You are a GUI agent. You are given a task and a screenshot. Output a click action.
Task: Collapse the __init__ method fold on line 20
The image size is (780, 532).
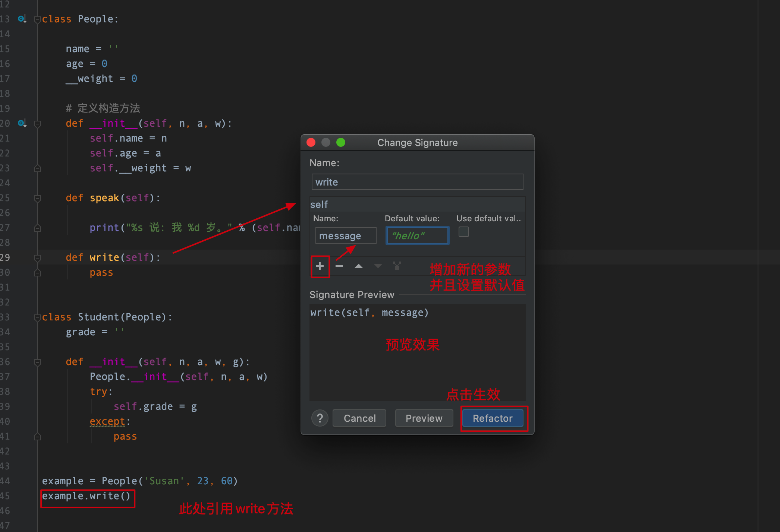coord(37,124)
